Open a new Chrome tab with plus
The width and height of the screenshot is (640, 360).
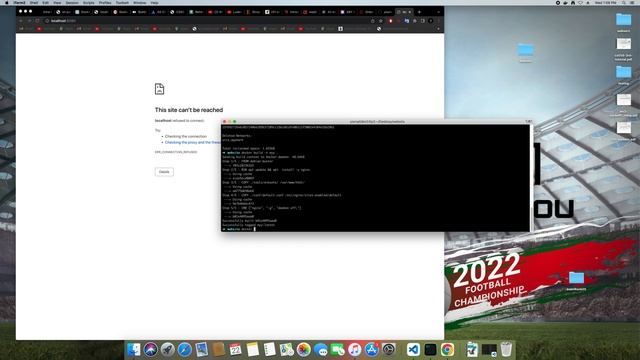(419, 12)
